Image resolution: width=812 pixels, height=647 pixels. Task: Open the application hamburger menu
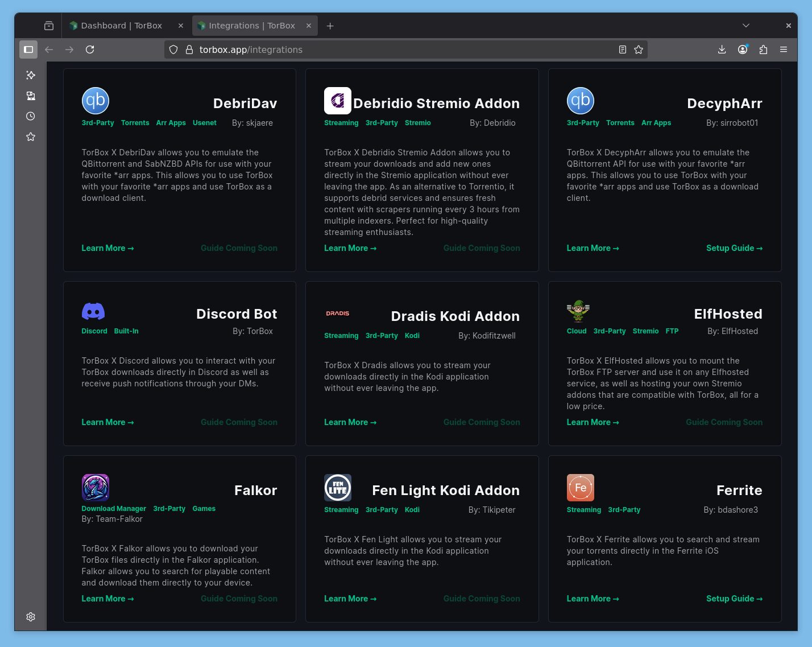click(x=784, y=50)
